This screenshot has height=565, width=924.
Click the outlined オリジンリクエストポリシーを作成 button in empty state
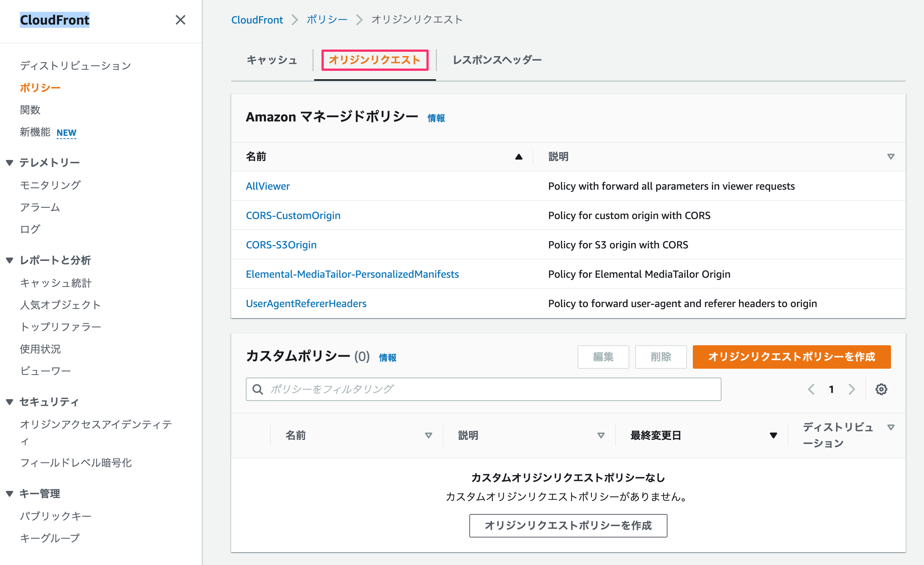pos(568,525)
